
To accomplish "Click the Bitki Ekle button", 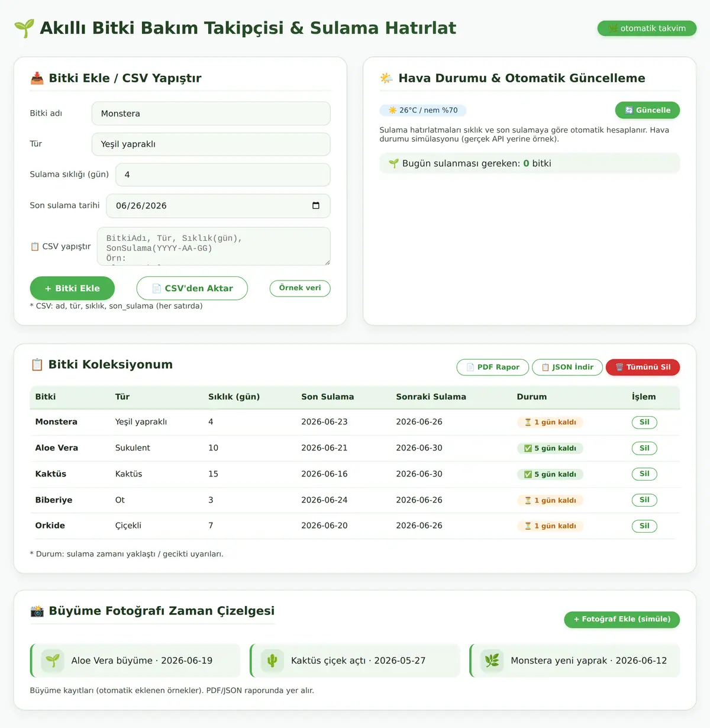I will (72, 288).
